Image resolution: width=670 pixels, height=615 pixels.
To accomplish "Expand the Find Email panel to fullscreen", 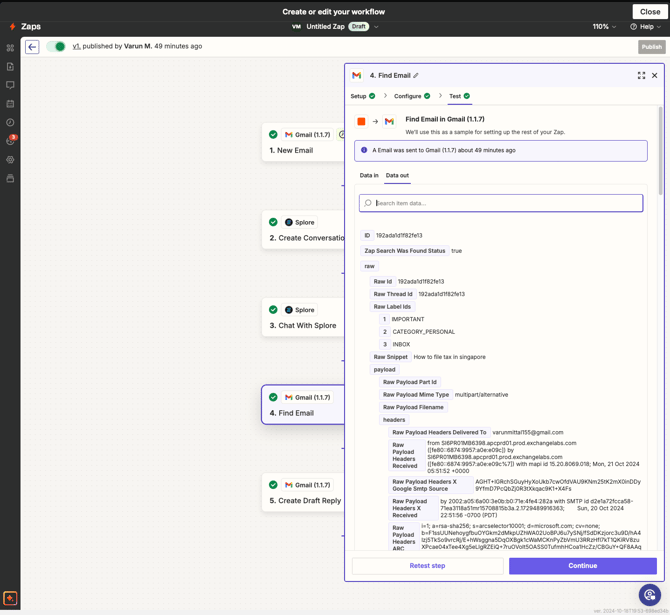I will [641, 76].
